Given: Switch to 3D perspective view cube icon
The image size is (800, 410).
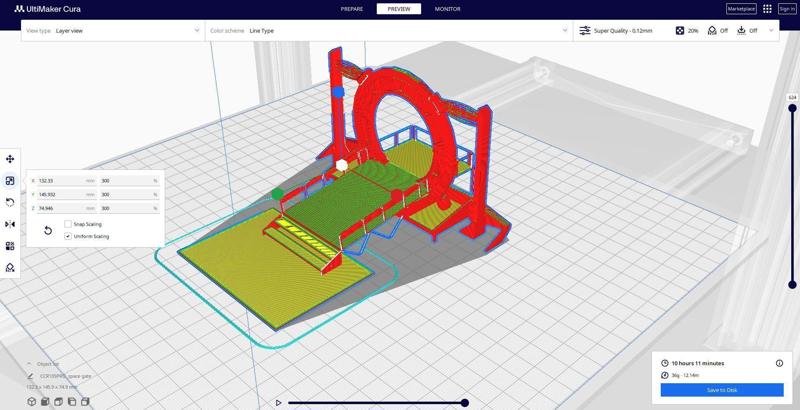Looking at the screenshot, I should [32, 402].
